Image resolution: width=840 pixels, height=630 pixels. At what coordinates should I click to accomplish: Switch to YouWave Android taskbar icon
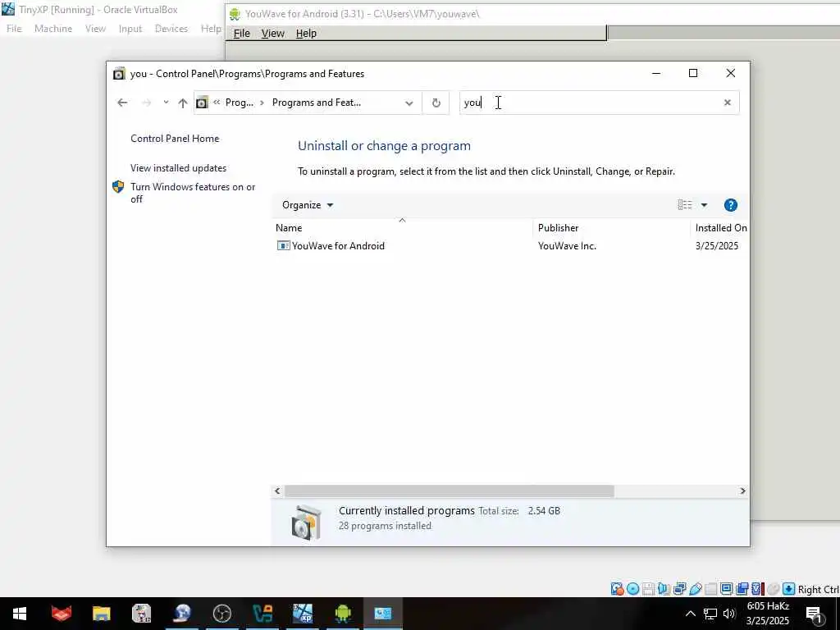pyautogui.click(x=343, y=614)
